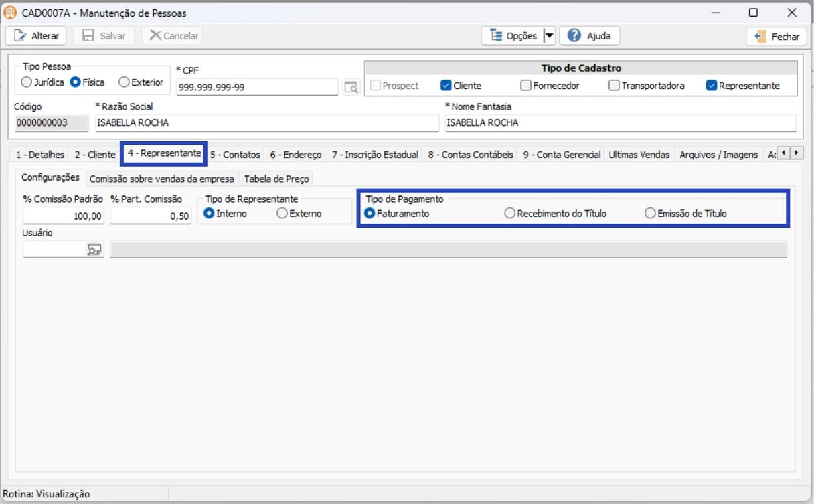
Task: Click the Razão Social input field
Action: tap(266, 123)
